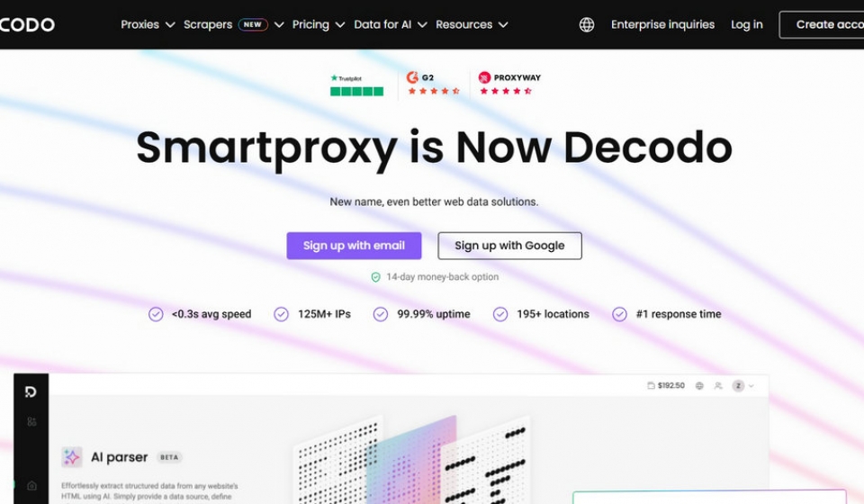Click the dashboard user profile icon
864x504 pixels.
tap(718, 386)
